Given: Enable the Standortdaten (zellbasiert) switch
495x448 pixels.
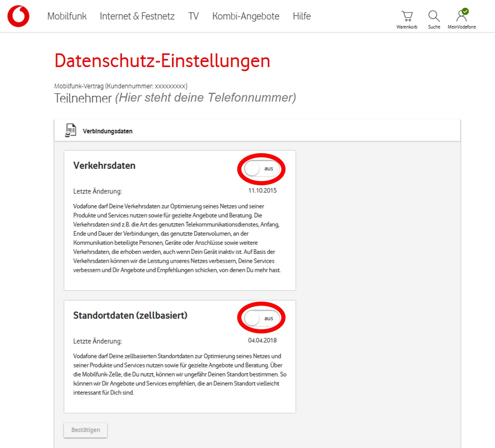Looking at the screenshot, I should [261, 318].
